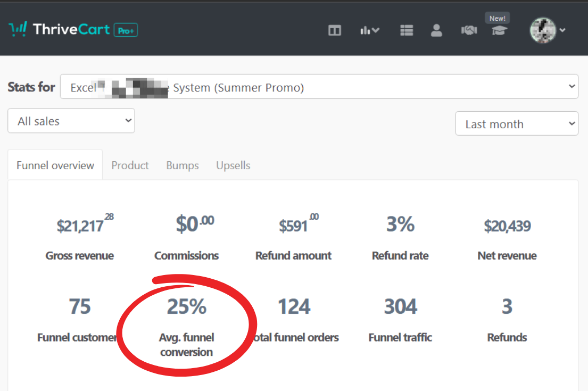This screenshot has height=391, width=588.
Task: Click the $20,439 Net revenue value
Action: point(507,226)
